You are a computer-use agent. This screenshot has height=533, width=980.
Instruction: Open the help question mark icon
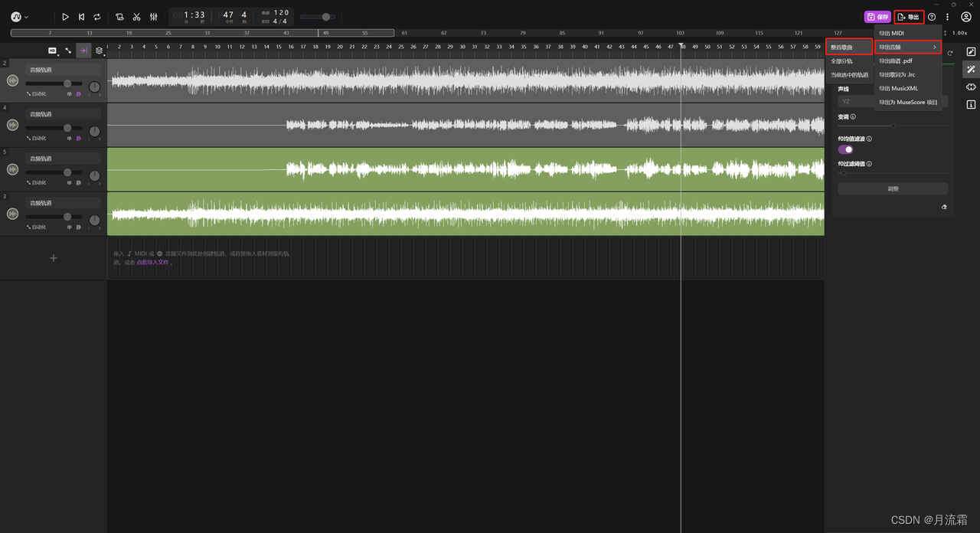pyautogui.click(x=932, y=17)
